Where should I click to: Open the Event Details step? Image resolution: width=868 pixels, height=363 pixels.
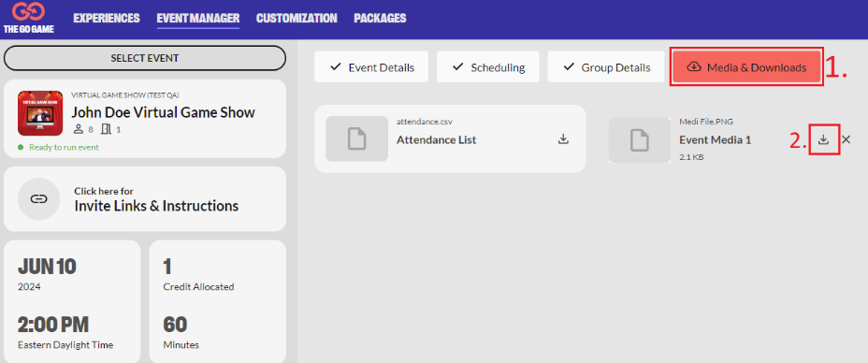point(371,67)
